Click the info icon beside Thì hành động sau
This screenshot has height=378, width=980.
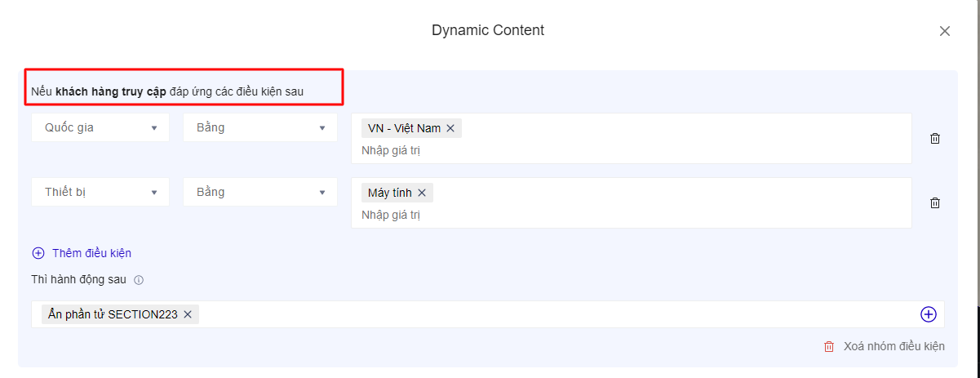tap(139, 280)
